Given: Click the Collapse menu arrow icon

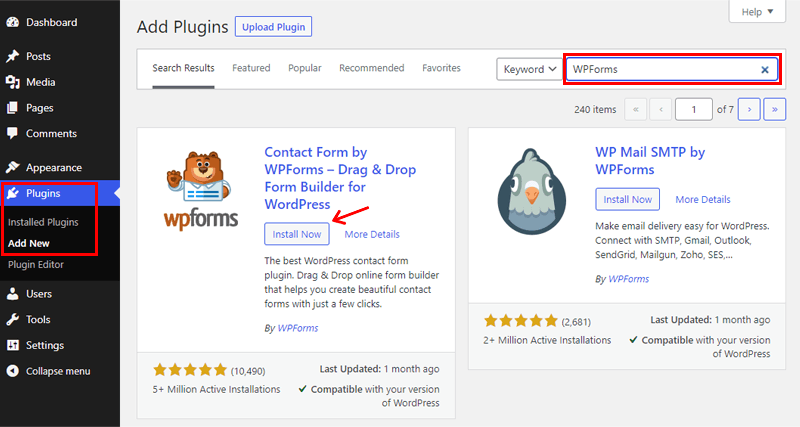Looking at the screenshot, I should click(x=13, y=371).
